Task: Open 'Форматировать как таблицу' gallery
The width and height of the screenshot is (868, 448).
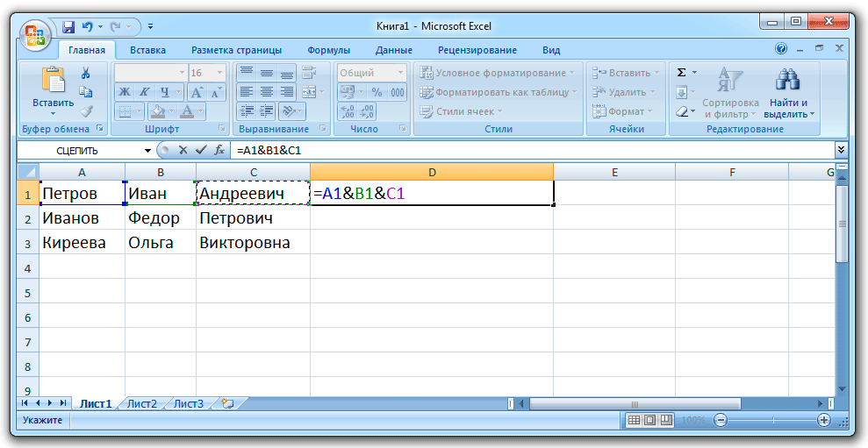Action: pyautogui.click(x=498, y=92)
